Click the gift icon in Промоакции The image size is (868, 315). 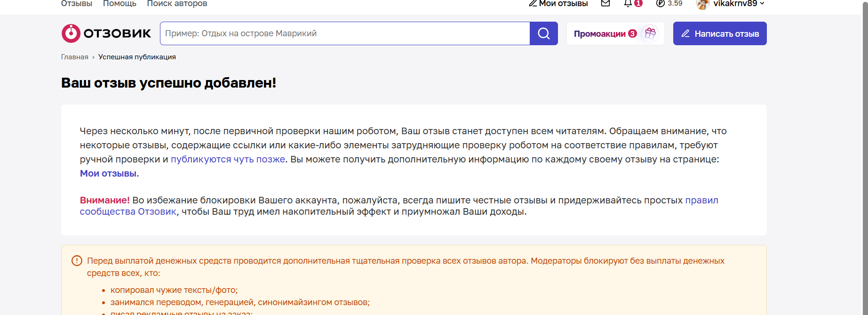(650, 33)
